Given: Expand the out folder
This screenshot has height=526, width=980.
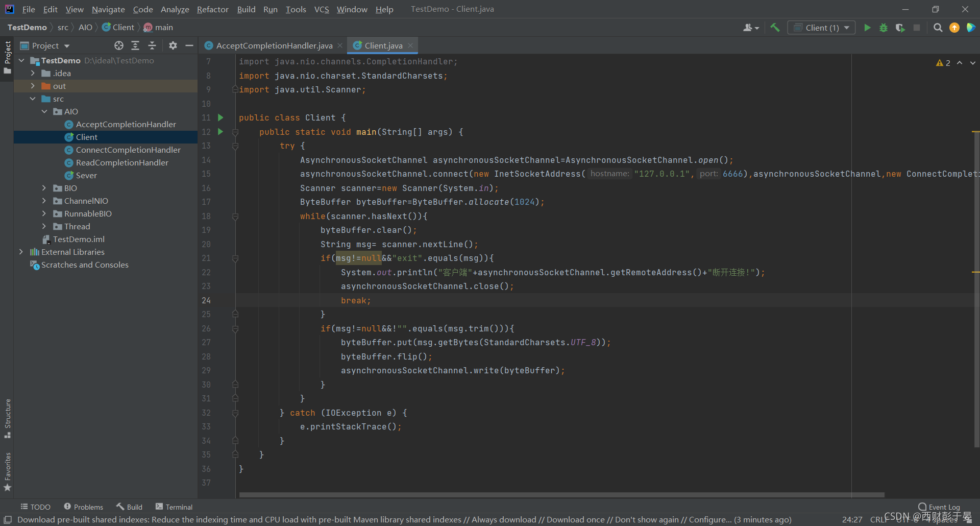Looking at the screenshot, I should (x=33, y=86).
